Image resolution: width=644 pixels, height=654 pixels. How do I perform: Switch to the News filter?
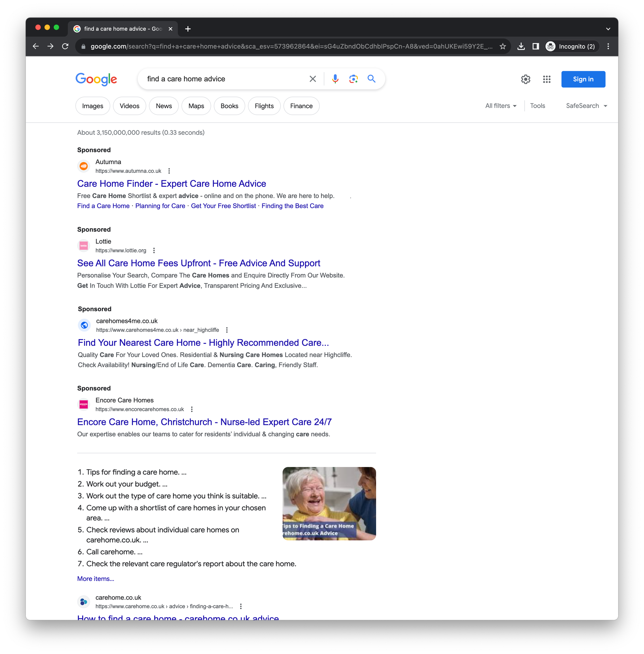164,106
